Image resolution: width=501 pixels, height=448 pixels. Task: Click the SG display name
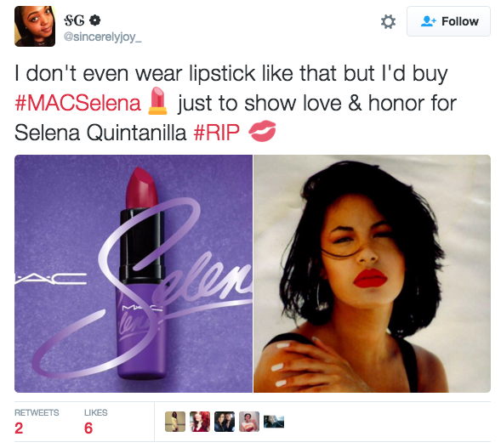pyautogui.click(x=75, y=20)
